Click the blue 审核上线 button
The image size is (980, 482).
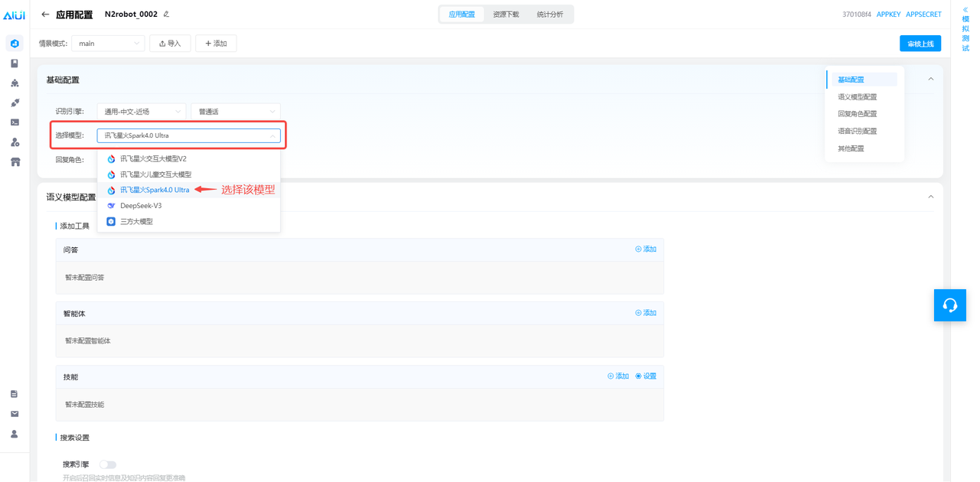[920, 44]
